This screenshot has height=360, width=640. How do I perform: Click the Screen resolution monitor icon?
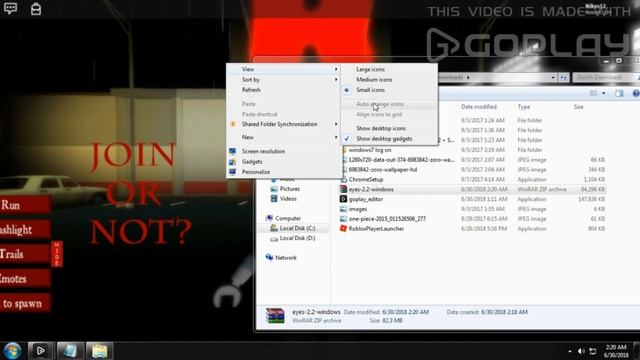233,151
